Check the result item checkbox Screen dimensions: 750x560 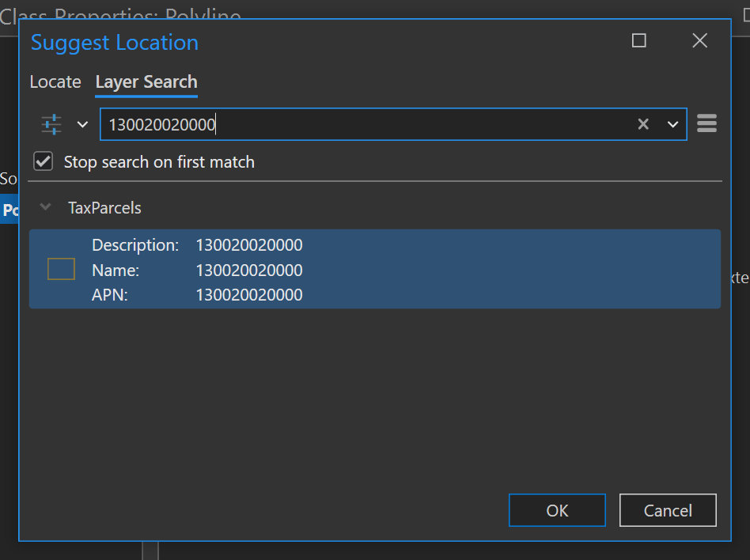click(61, 269)
